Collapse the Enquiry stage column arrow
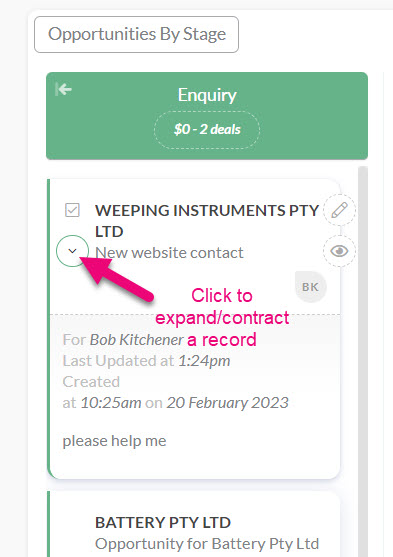Screen dimensions: 393x557 64,89
